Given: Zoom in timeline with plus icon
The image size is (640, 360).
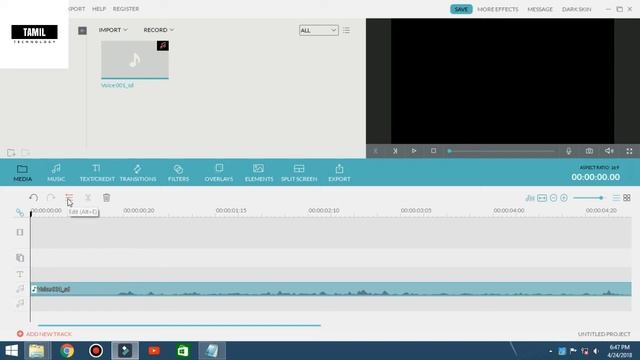Looking at the screenshot, I should pyautogui.click(x=564, y=198).
